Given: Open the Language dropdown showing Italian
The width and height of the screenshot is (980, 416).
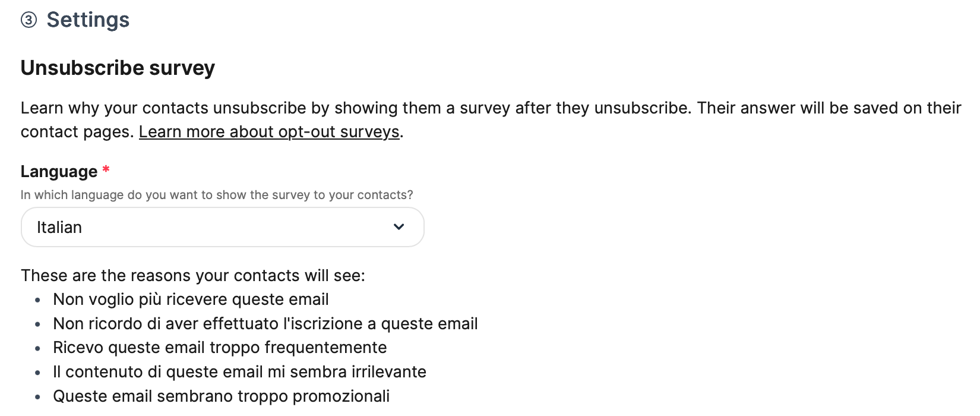Looking at the screenshot, I should pyautogui.click(x=222, y=227).
